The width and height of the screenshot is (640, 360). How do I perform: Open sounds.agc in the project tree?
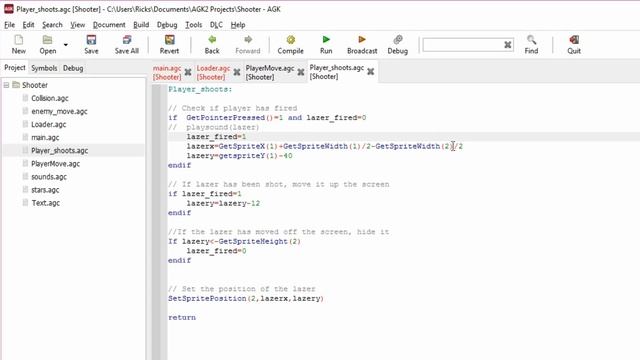(x=49, y=176)
